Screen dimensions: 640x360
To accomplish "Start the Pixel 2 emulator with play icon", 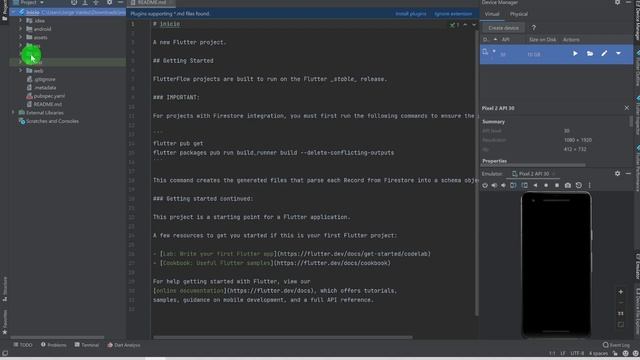I will pyautogui.click(x=575, y=53).
